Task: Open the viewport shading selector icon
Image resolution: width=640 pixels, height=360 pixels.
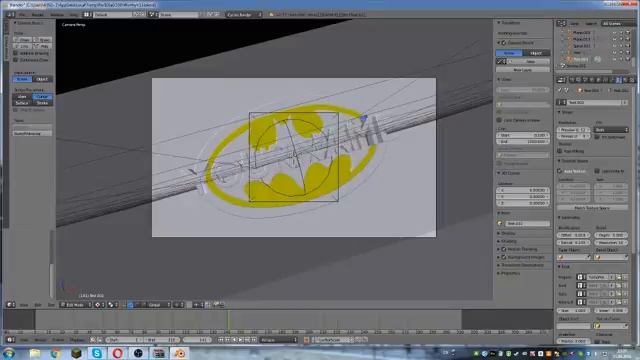Action: coord(99,304)
